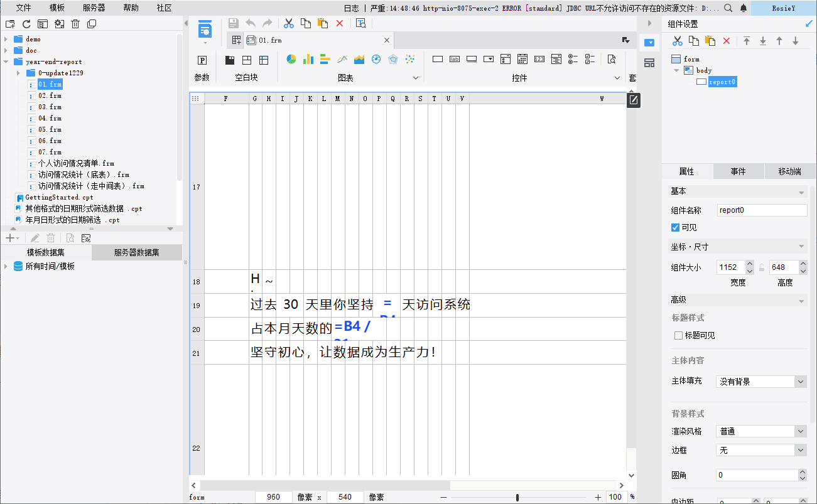Image resolution: width=817 pixels, height=504 pixels.
Task: Open the 边框 dropdown
Action: [800, 450]
